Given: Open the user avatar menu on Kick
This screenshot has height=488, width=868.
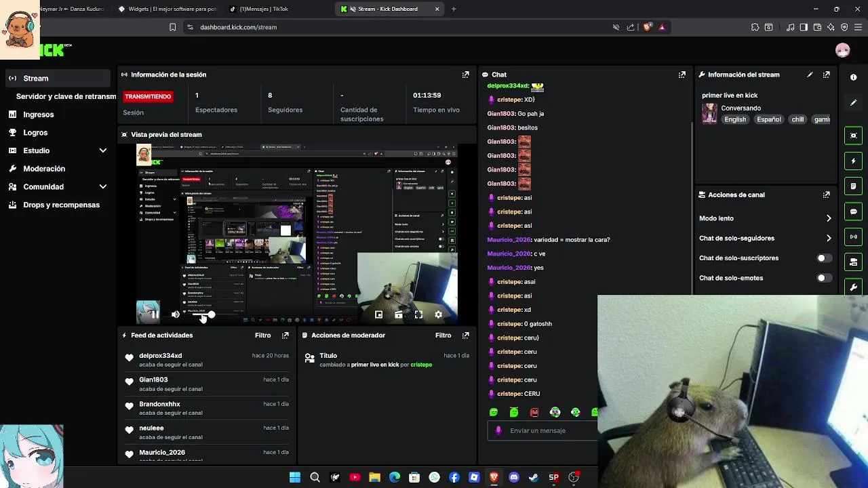Looking at the screenshot, I should coord(842,50).
